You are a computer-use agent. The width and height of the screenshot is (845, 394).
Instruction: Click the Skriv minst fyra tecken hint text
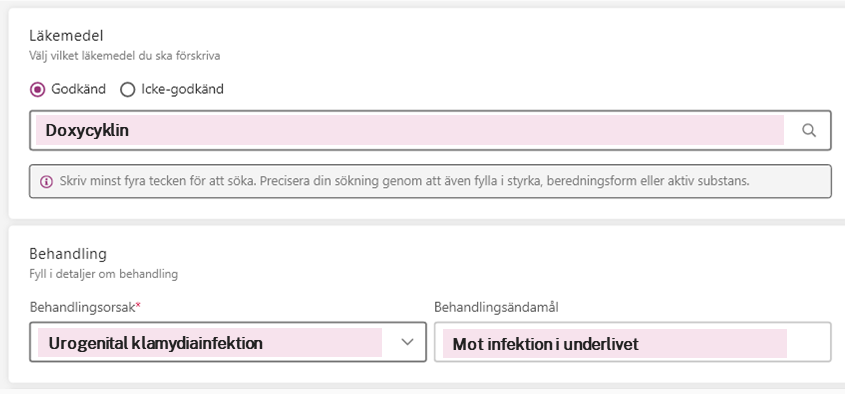(404, 181)
